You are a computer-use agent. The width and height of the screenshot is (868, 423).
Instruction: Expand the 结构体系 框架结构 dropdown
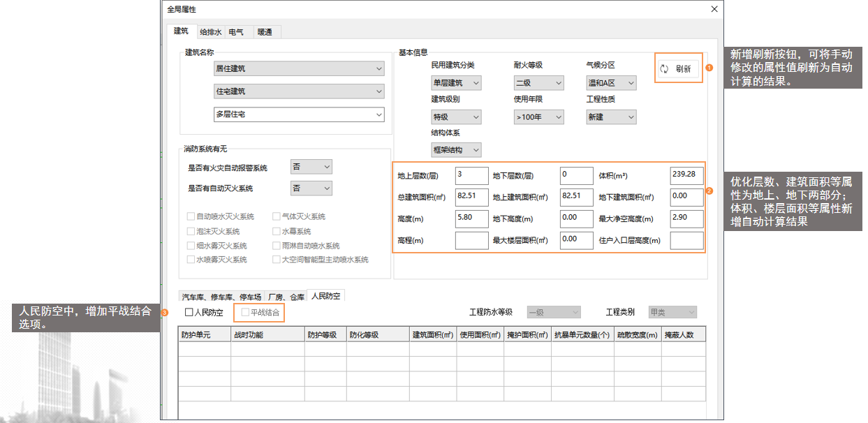[x=457, y=149]
